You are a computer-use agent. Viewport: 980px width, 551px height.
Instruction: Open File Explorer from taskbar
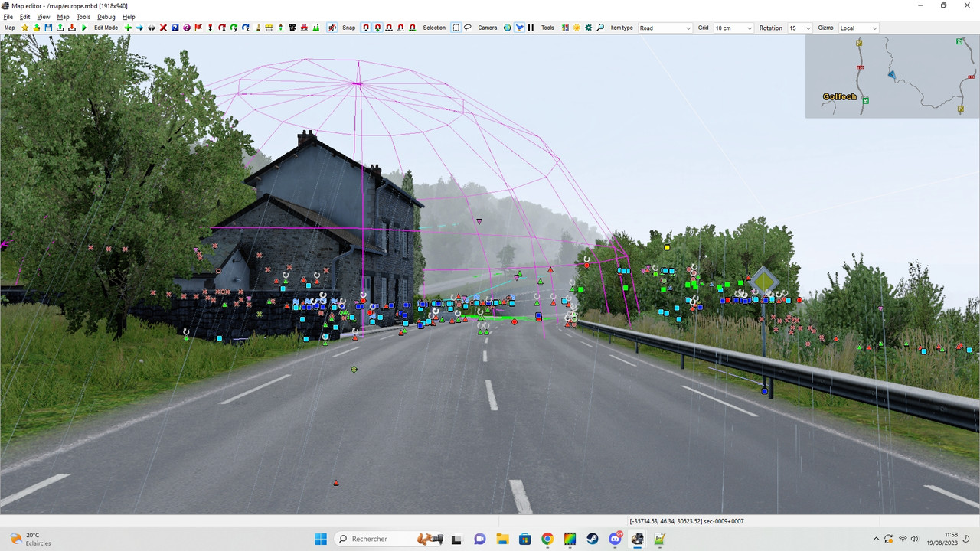(501, 539)
